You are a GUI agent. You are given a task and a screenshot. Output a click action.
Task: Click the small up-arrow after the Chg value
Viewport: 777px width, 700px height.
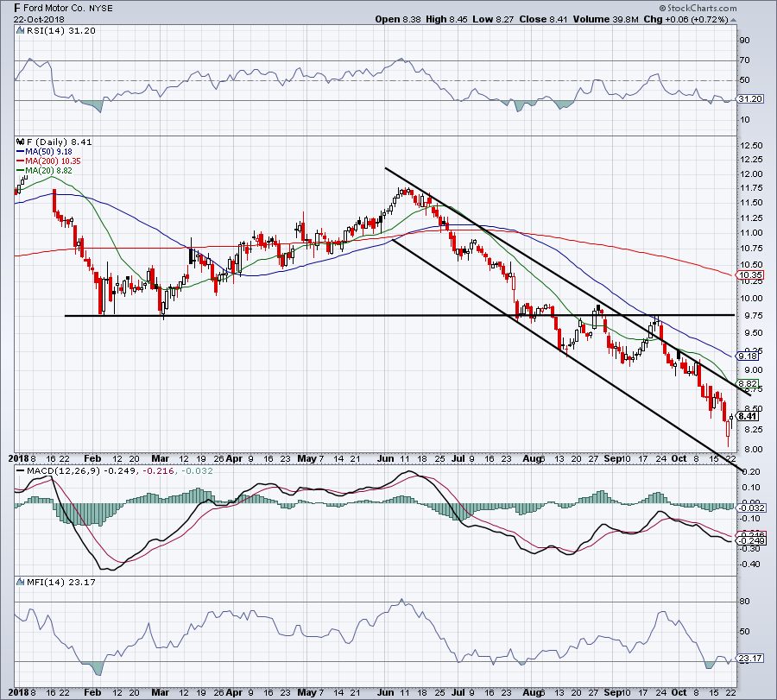tap(733, 20)
